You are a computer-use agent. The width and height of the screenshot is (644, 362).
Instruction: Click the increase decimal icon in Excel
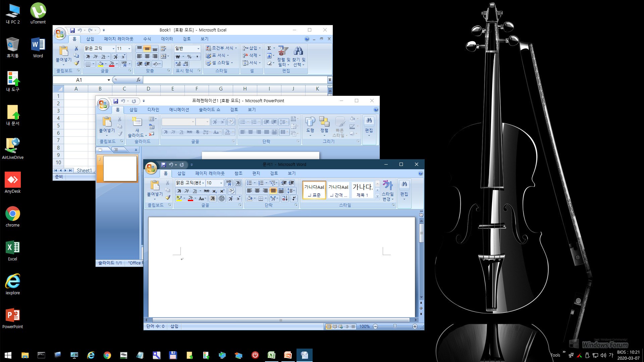click(178, 64)
